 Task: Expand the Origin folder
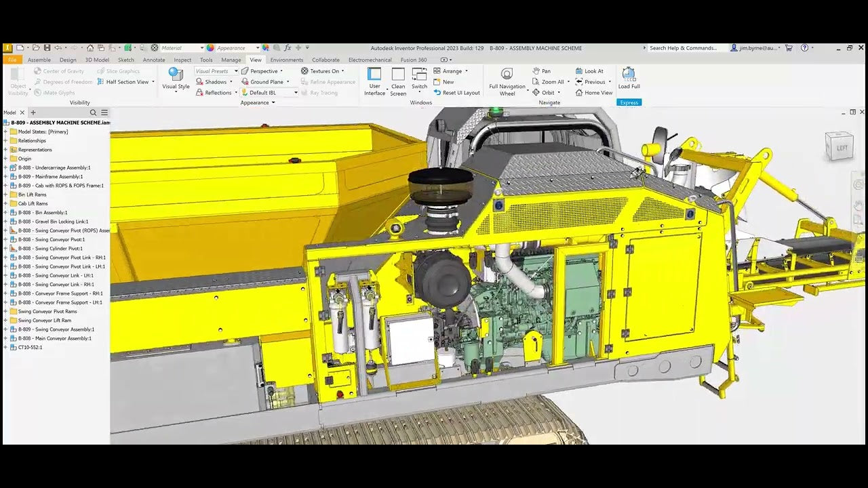coord(5,159)
